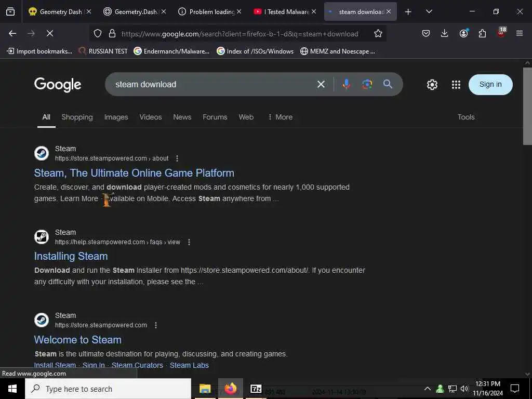Screen dimensions: 532x399
Task: Open a new browser tab
Action: 408,12
